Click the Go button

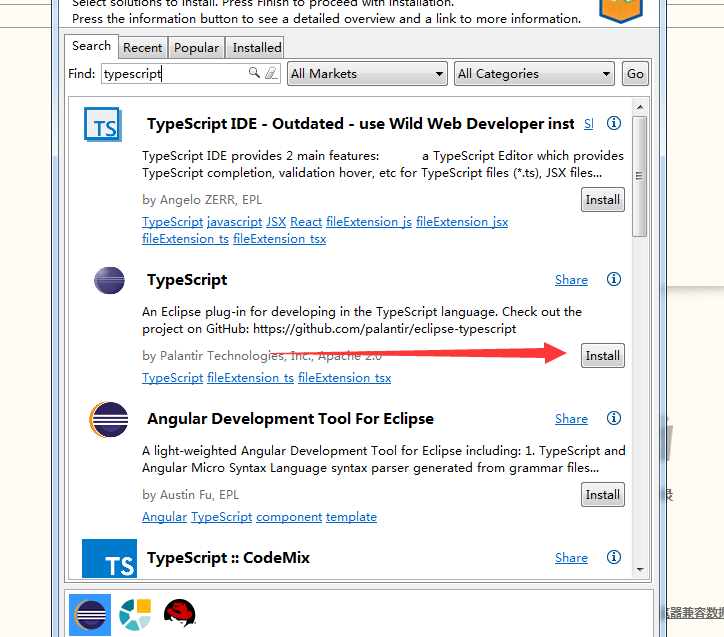(635, 74)
